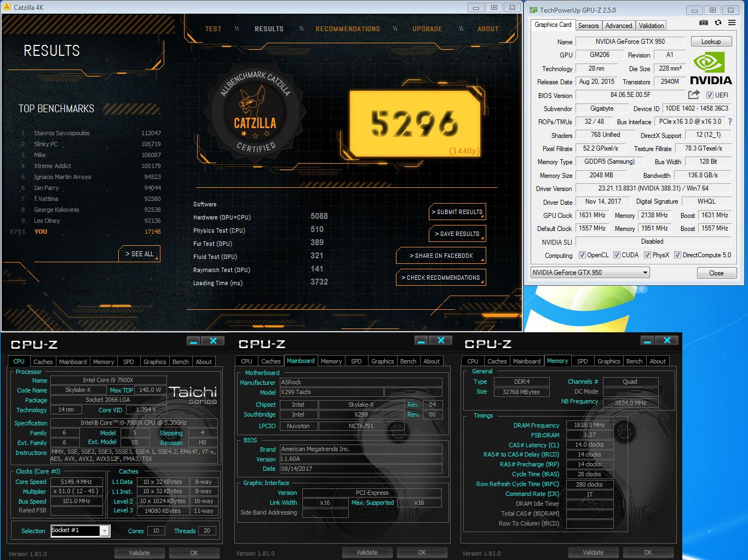Click the 5296 score panel

click(x=415, y=123)
